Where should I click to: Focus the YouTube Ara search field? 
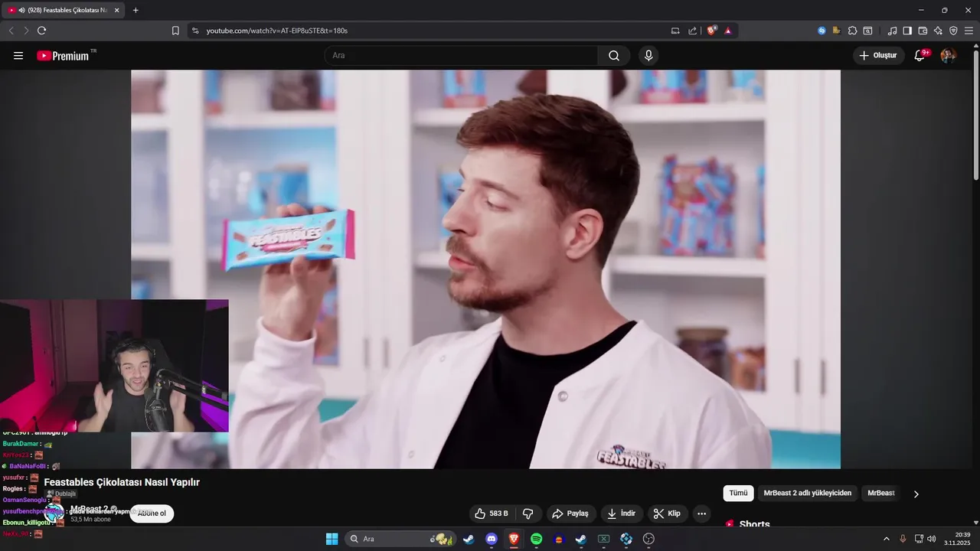(x=461, y=56)
